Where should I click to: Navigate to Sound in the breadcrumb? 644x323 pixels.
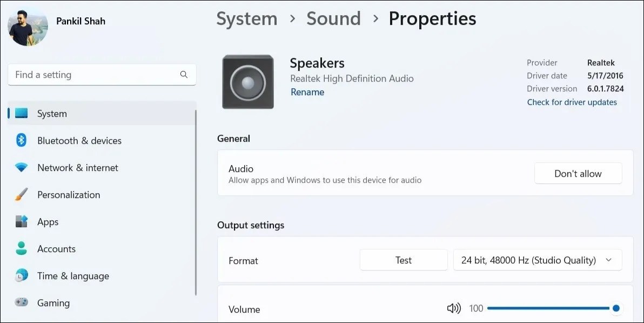pyautogui.click(x=333, y=18)
